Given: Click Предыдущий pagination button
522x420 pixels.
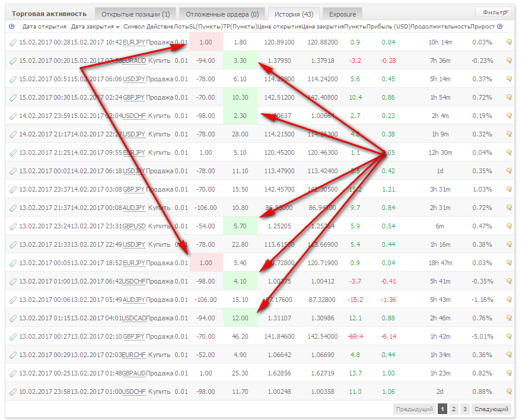Looking at the screenshot, I should click(x=415, y=409).
